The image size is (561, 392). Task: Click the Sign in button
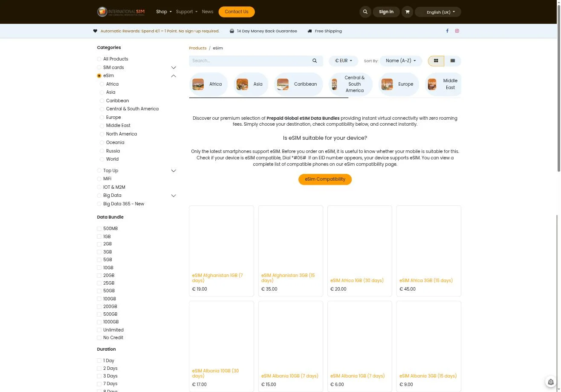(x=386, y=12)
